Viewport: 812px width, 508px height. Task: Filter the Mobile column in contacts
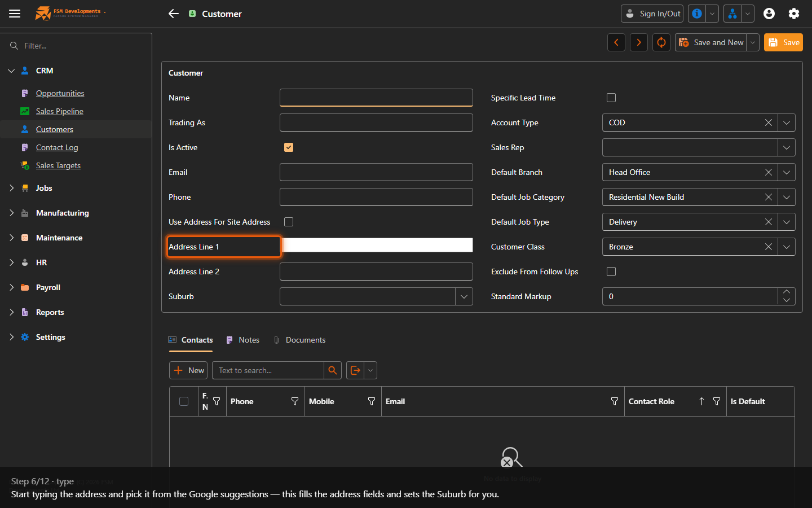[x=372, y=401]
